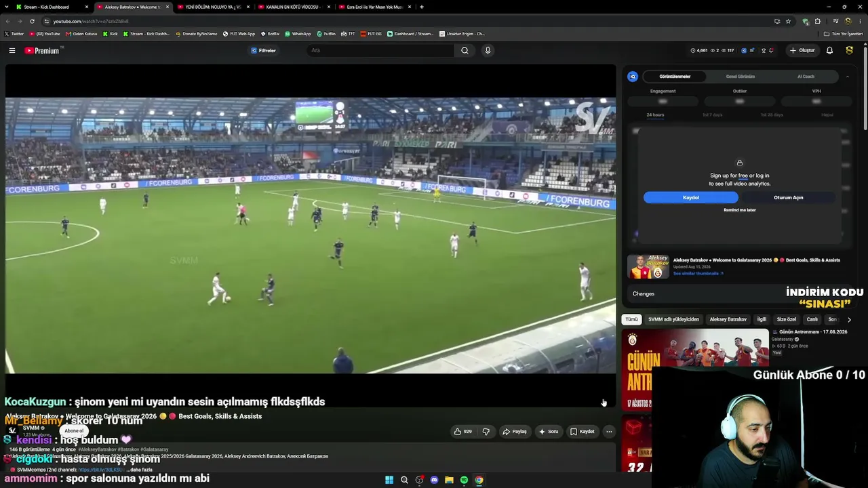The width and height of the screenshot is (868, 488).
Task: Click the install/cast icon in address bar
Action: 777,21
